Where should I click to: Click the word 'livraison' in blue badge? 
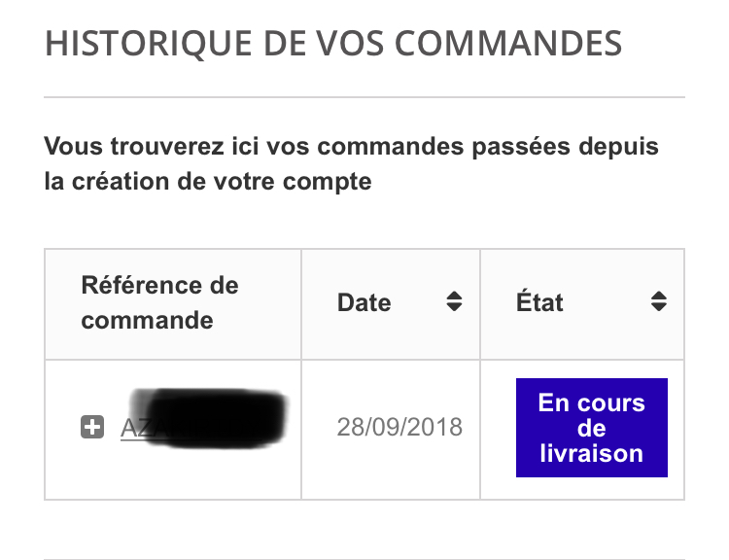[x=591, y=453]
